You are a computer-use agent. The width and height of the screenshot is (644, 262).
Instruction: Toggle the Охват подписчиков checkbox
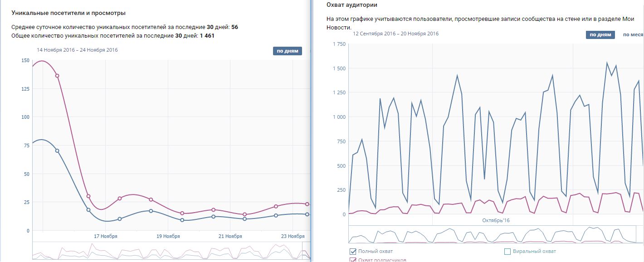353,260
